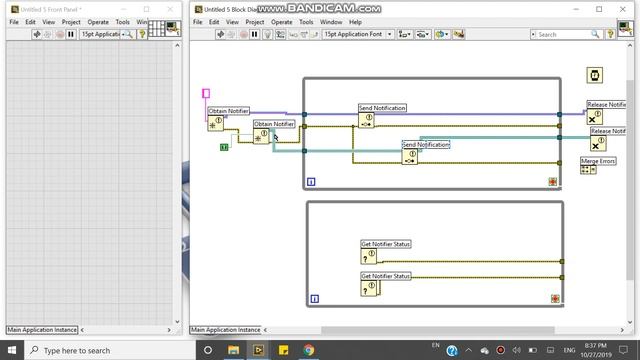The height and width of the screenshot is (360, 640).
Task: Open Help menu in Block Diagram
Action: pos(355,22)
